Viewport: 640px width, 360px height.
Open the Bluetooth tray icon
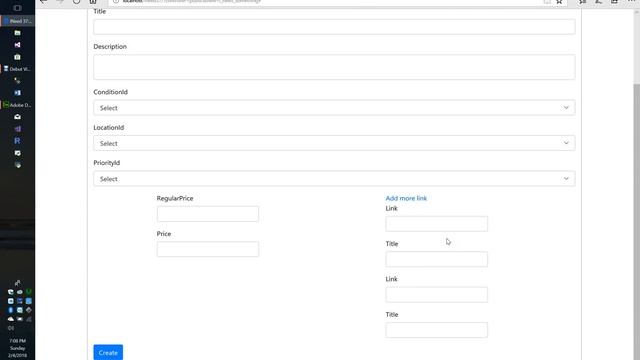point(11,310)
